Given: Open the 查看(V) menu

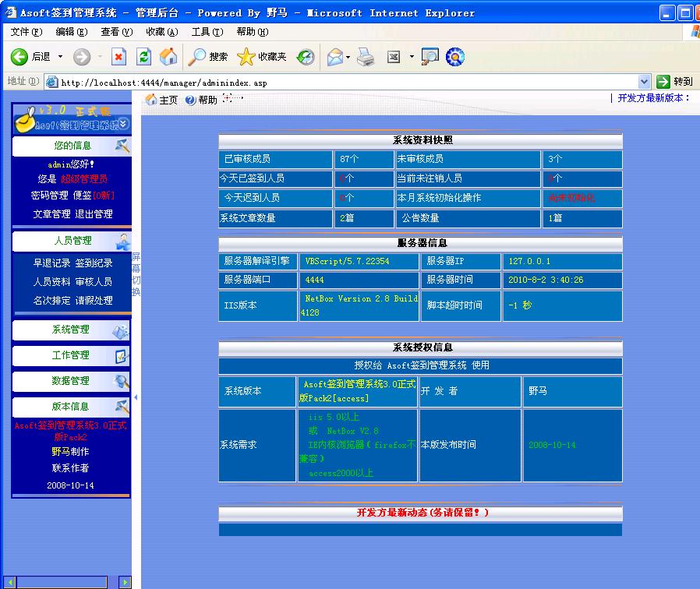Looking at the screenshot, I should coord(116,32).
